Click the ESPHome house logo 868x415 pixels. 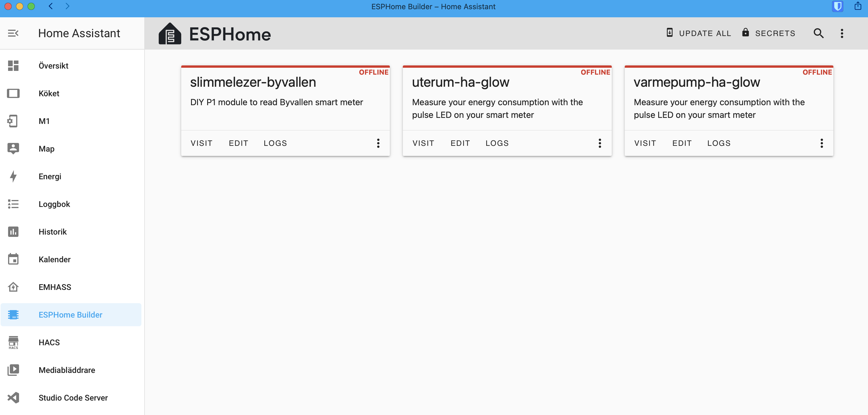coord(169,33)
